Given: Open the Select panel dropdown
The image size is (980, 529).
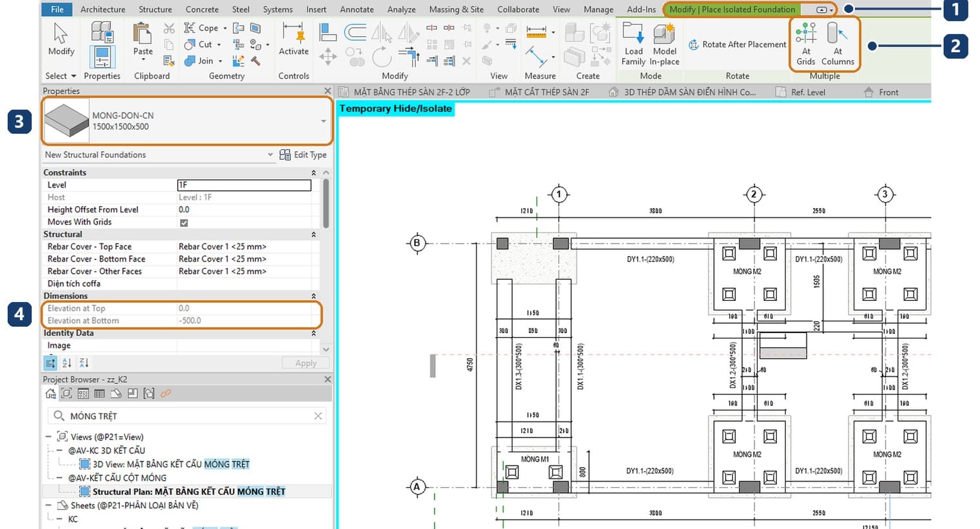Looking at the screenshot, I should point(61,76).
